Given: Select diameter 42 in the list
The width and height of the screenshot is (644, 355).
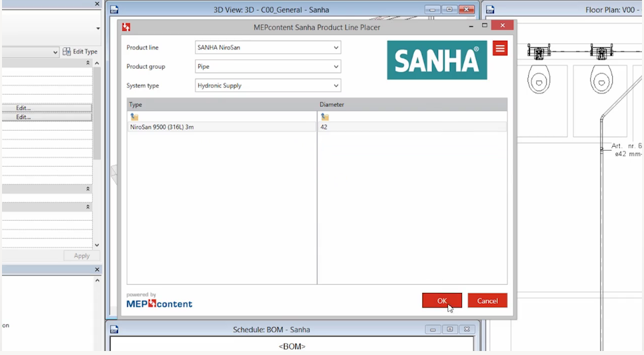Looking at the screenshot, I should pyautogui.click(x=324, y=127).
